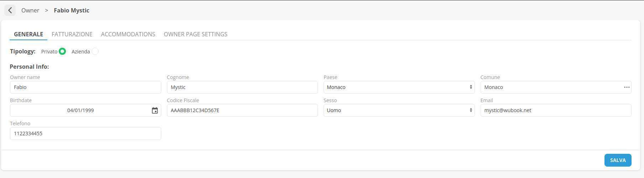Click the Owner breadcrumb link
This screenshot has width=644, height=178.
(x=30, y=10)
